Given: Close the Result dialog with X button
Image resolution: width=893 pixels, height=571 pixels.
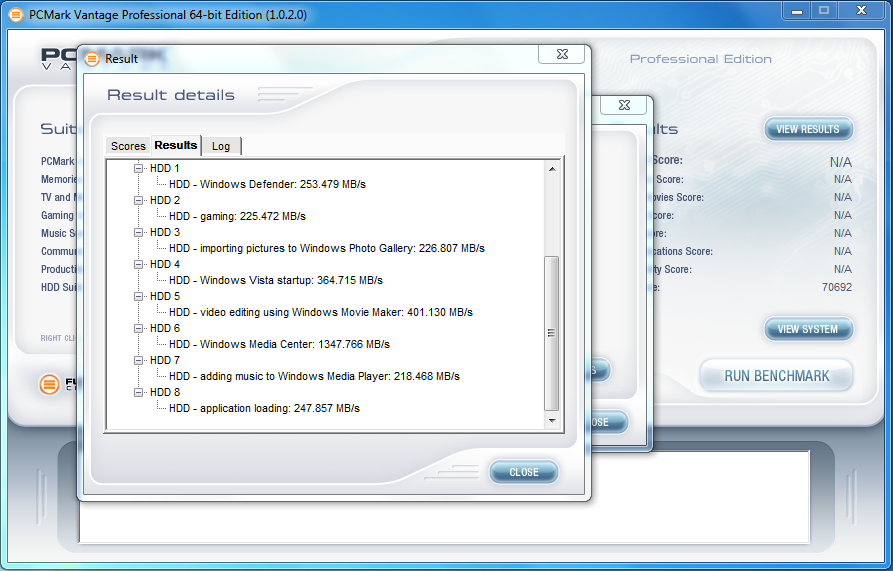Looking at the screenshot, I should (562, 54).
